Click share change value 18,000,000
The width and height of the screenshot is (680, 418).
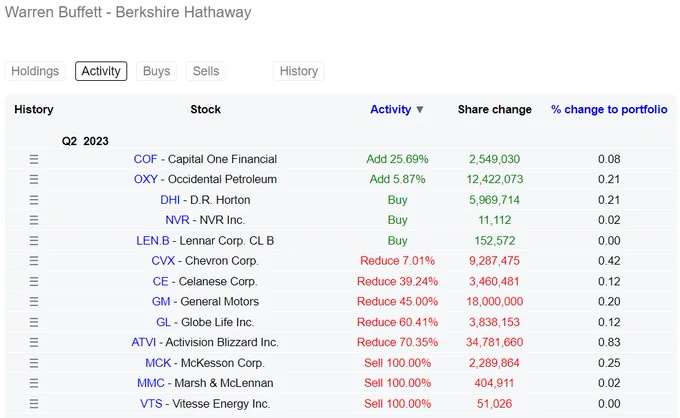point(495,301)
